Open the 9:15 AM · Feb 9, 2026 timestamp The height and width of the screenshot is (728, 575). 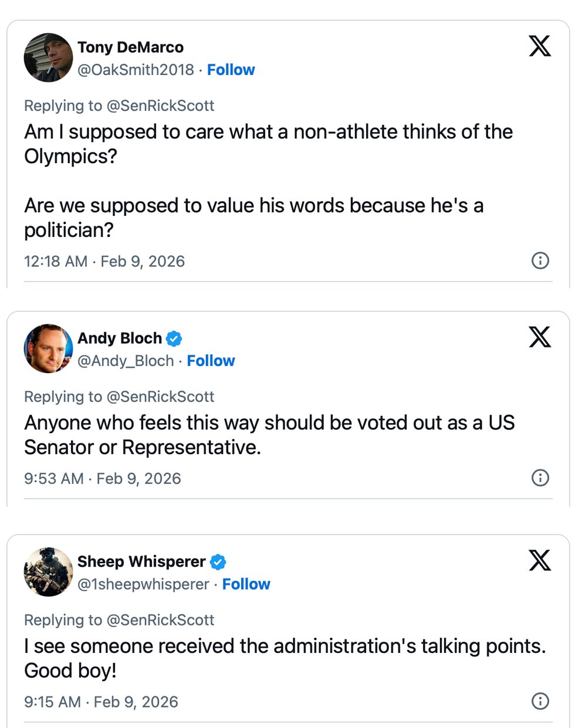pyautogui.click(x=101, y=702)
